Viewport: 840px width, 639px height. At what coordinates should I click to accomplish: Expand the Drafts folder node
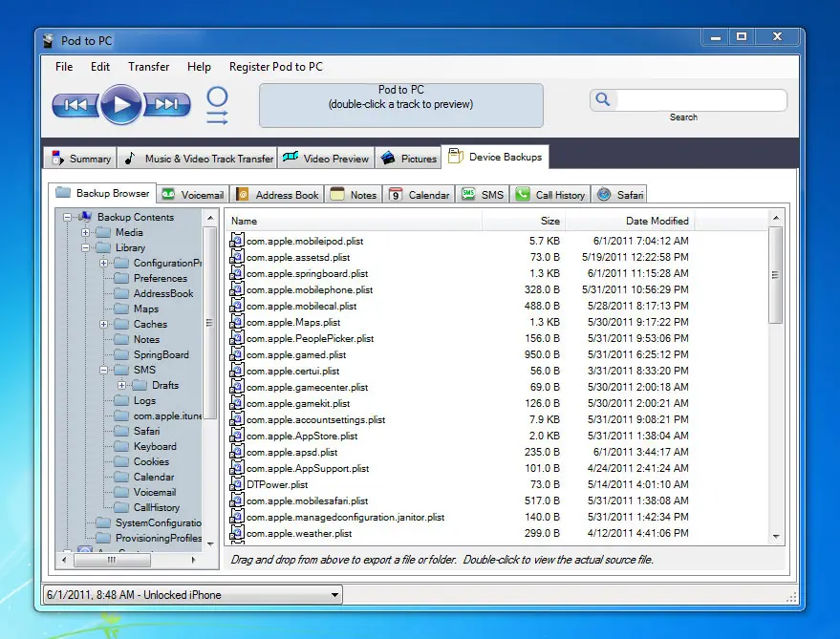pos(121,385)
